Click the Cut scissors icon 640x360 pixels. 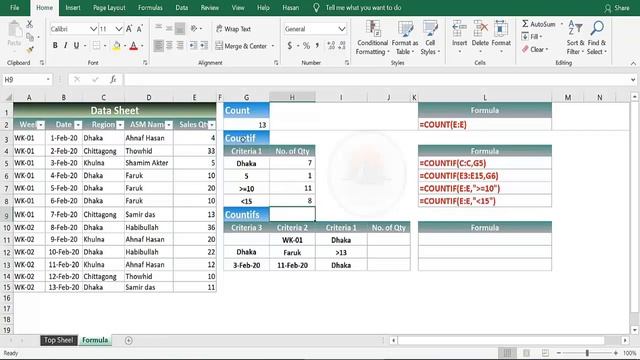point(30,24)
